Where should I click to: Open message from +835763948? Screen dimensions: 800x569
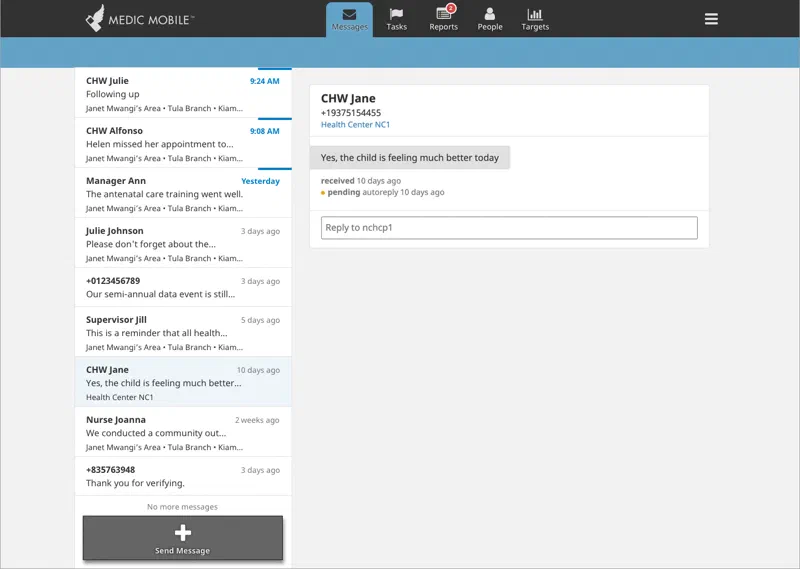[x=183, y=477]
